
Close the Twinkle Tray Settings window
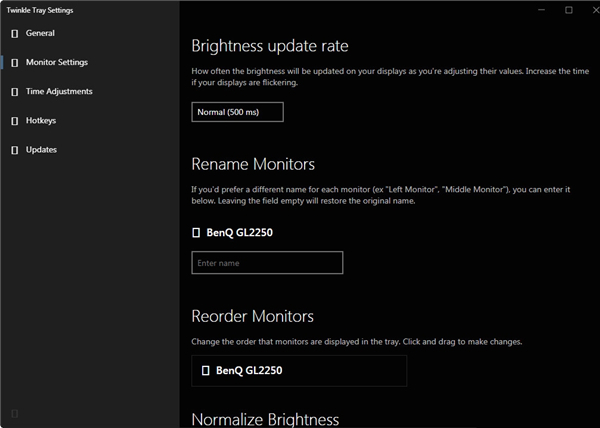tap(590, 10)
